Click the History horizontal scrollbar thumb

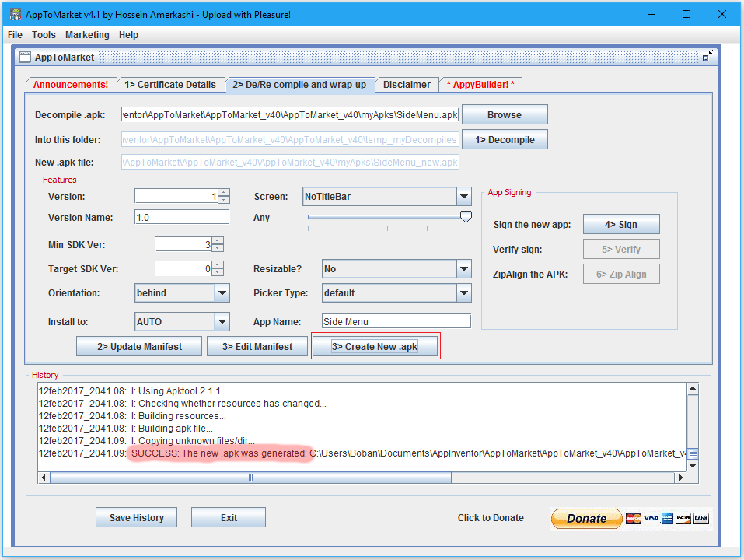[x=250, y=478]
